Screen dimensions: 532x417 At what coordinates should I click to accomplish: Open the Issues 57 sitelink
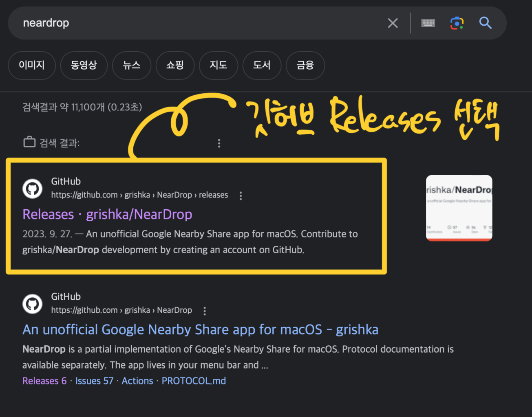(x=94, y=381)
